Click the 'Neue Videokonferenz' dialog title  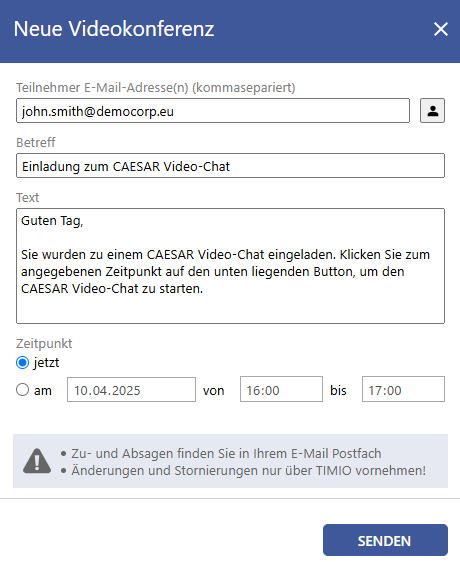(x=114, y=29)
